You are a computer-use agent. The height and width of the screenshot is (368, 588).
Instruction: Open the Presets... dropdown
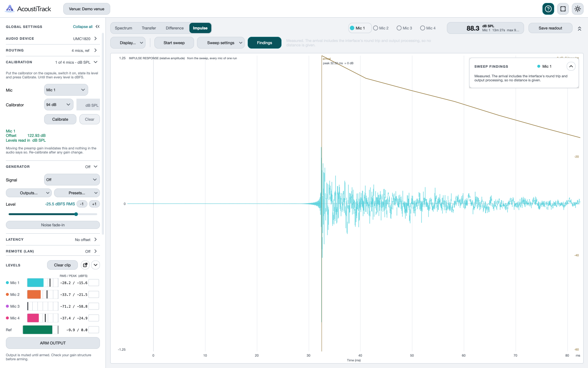[77, 193]
